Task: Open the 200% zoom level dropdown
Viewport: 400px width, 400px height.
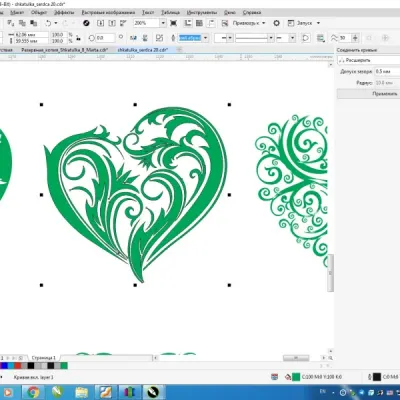Action: [163, 23]
